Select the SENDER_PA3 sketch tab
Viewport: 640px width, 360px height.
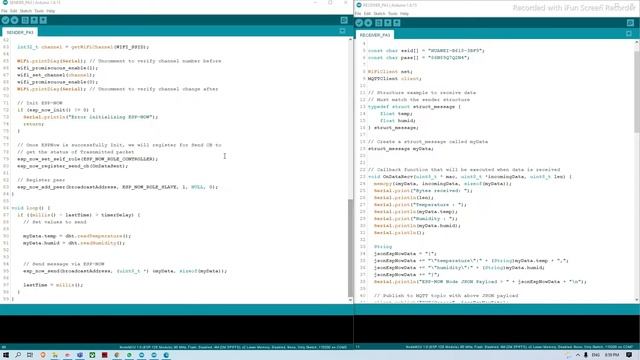pos(20,32)
